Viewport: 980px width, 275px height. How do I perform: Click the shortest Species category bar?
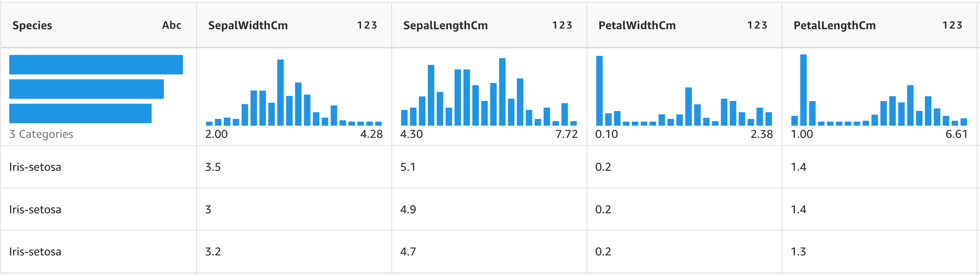coord(80,113)
